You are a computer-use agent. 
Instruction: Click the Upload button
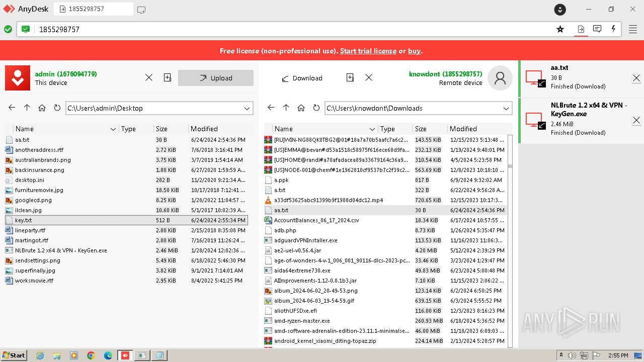tap(216, 78)
